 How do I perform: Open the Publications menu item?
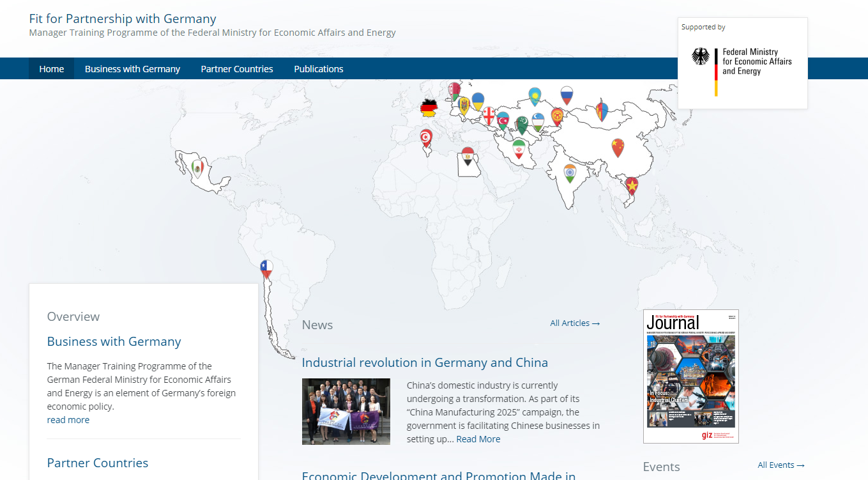(x=319, y=68)
